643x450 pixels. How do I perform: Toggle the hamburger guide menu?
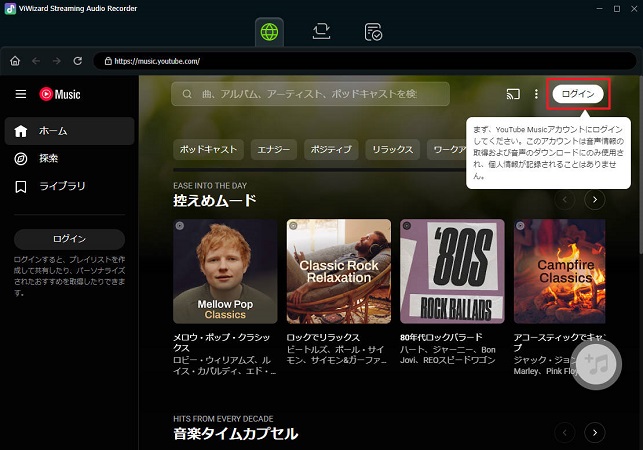click(21, 94)
